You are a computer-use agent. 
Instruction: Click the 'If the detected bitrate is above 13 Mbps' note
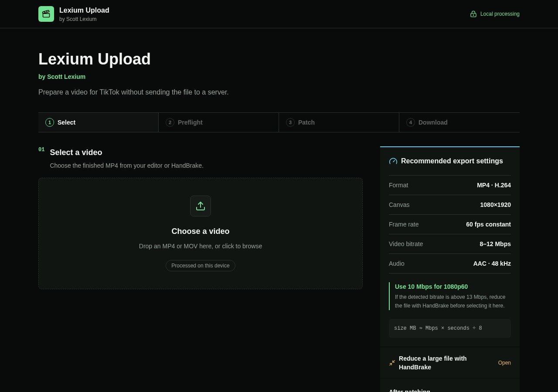450,301
